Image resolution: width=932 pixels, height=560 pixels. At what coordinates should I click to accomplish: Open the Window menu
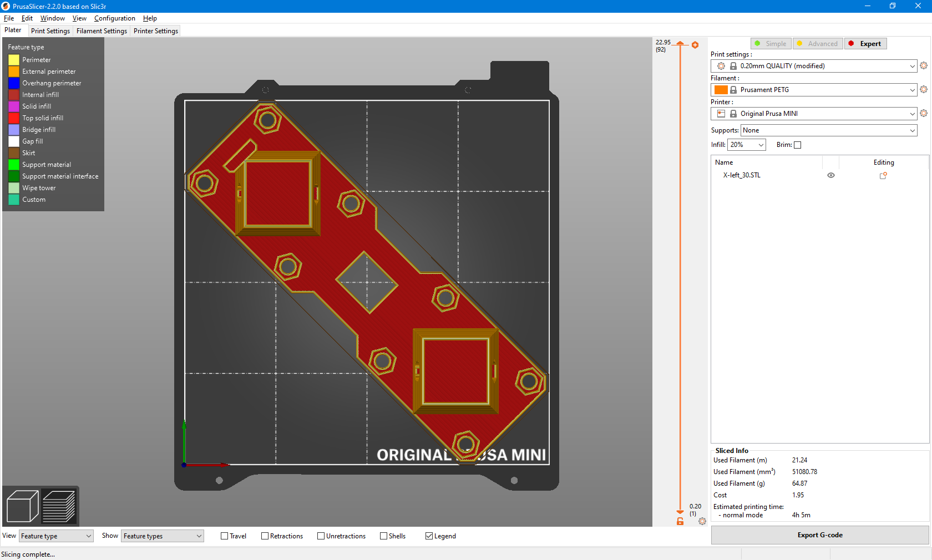[x=53, y=18]
